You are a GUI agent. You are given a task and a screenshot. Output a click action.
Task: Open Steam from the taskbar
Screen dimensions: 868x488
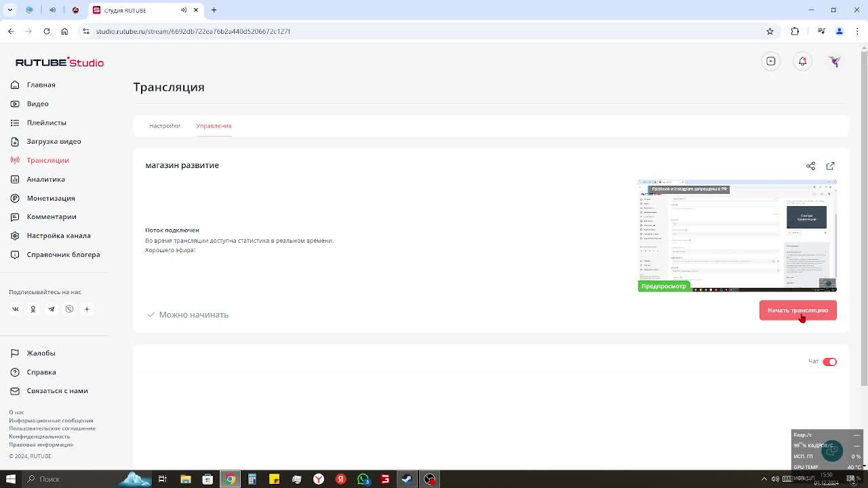coord(407,479)
